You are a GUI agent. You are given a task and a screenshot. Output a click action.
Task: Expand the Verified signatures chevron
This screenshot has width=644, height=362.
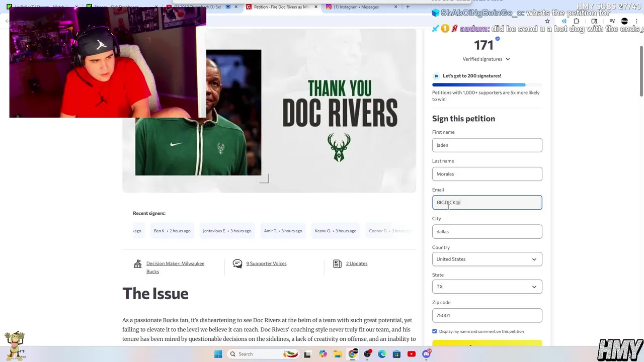click(x=508, y=59)
